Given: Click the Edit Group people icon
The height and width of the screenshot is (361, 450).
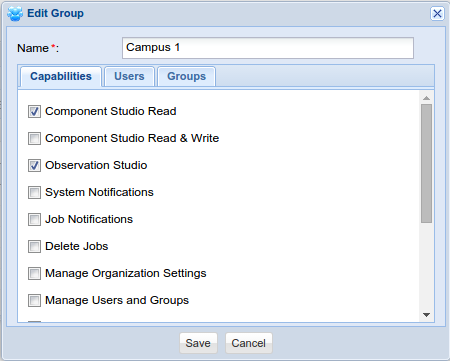Looking at the screenshot, I should coord(15,14).
